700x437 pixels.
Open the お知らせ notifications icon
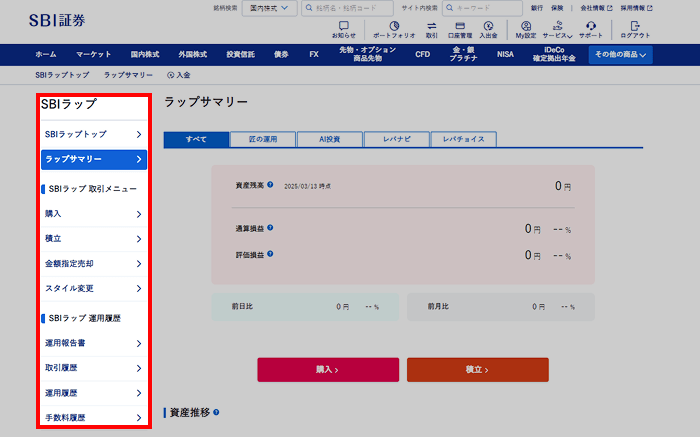(x=344, y=29)
